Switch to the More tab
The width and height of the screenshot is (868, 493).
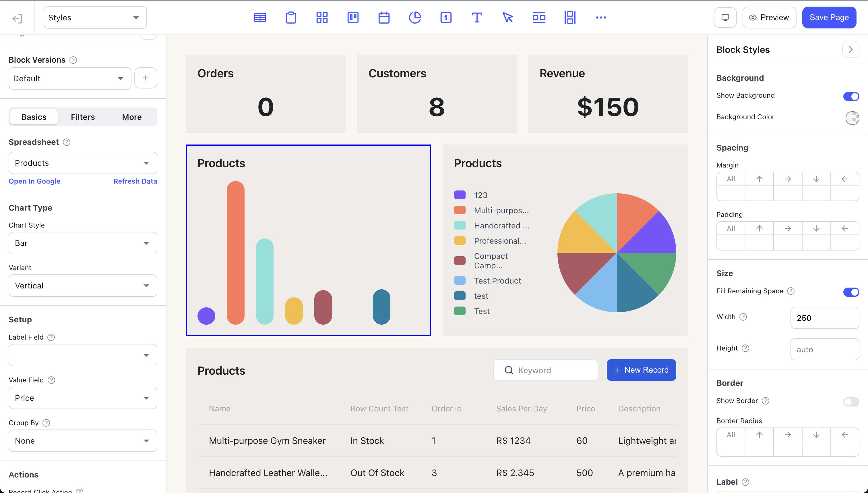tap(131, 117)
